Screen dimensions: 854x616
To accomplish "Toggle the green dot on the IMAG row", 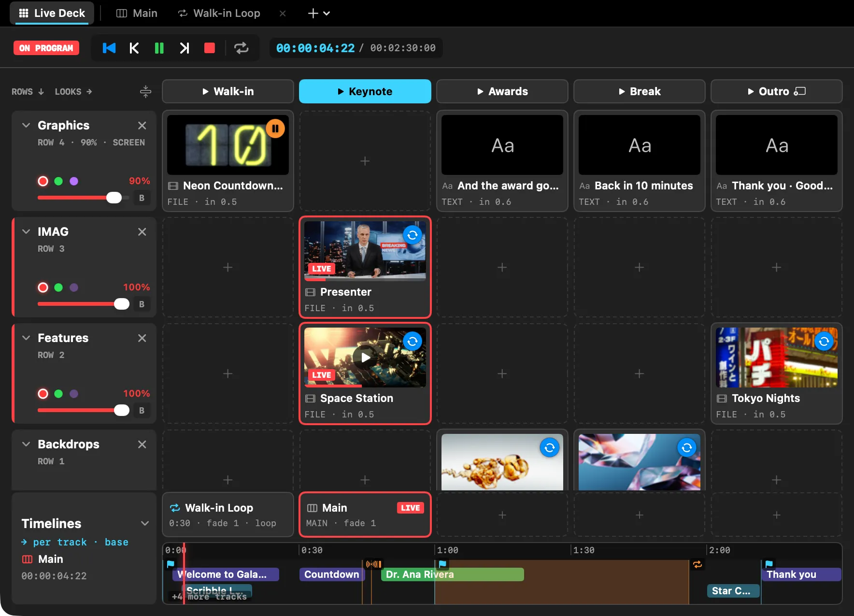I will pyautogui.click(x=58, y=287).
